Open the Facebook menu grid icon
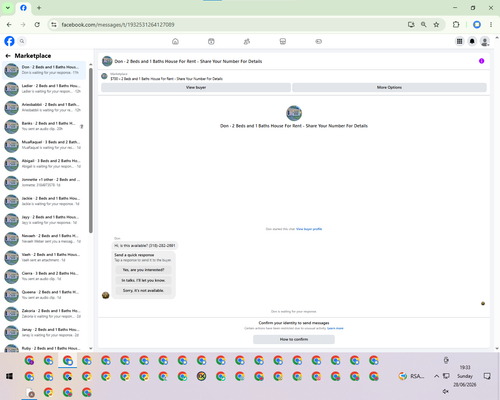The image size is (500, 400). click(459, 41)
